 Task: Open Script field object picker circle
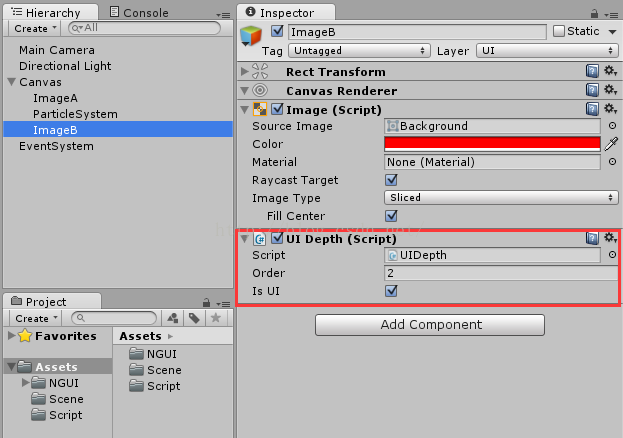(612, 254)
